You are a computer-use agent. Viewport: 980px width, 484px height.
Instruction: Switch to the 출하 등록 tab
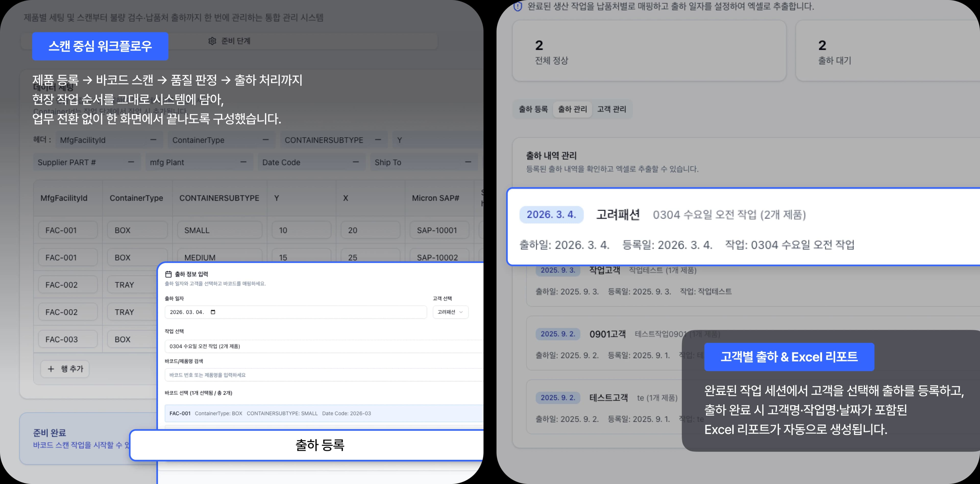coord(533,109)
